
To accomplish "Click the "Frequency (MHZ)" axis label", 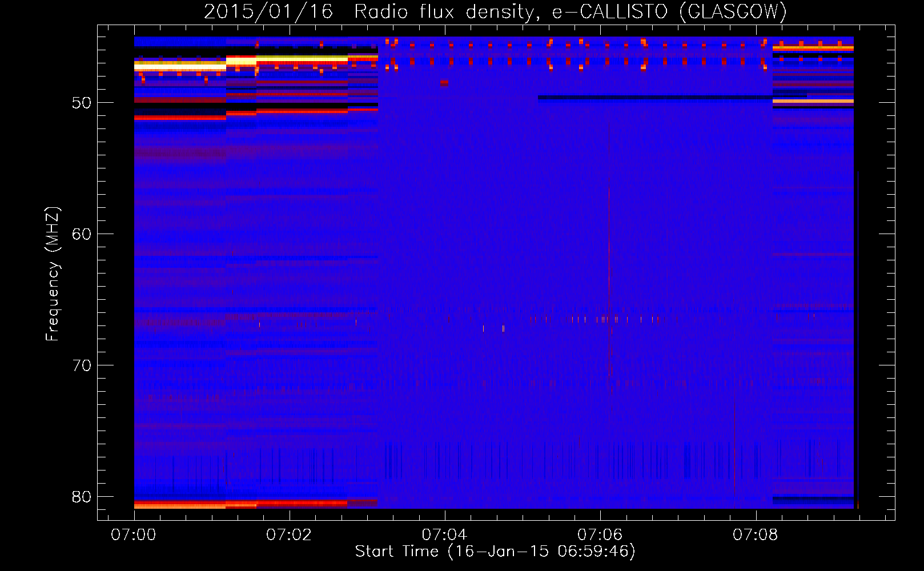I will click(53, 274).
